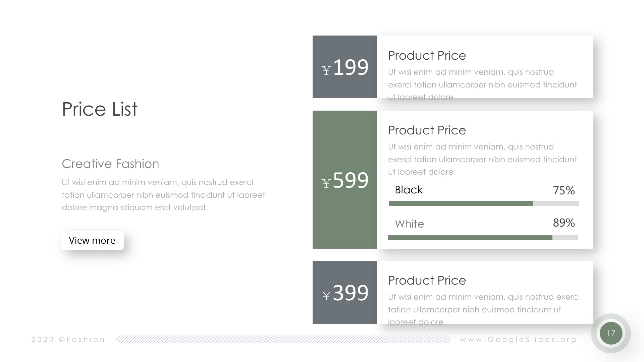This screenshot has height=362, width=644.
Task: Click the White 89% progress bar
Action: coord(483,238)
